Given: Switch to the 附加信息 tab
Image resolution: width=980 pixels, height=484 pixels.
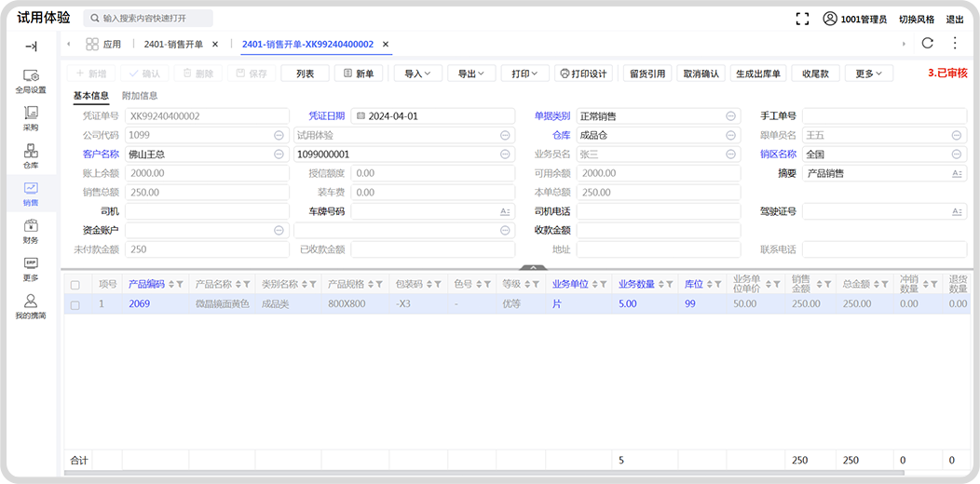Looking at the screenshot, I should pos(140,96).
